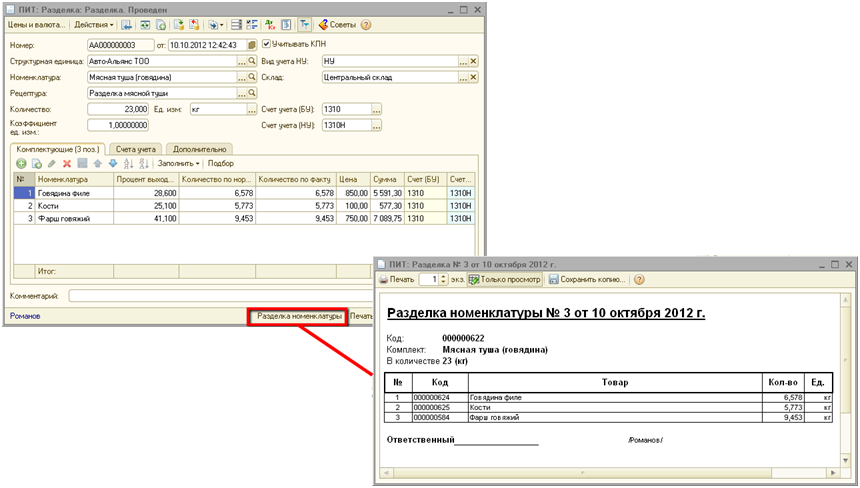This screenshot has height=488, width=860.
Task: Click the green add row icon
Action: pyautogui.click(x=21, y=163)
